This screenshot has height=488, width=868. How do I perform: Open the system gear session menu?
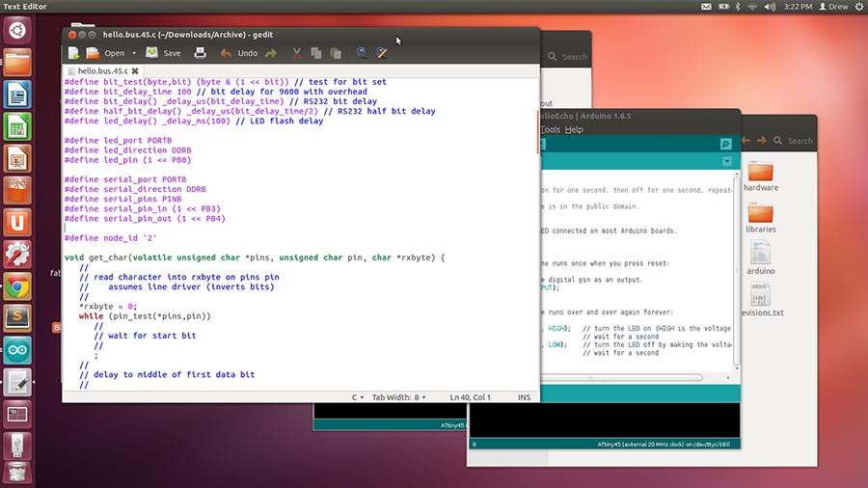858,7
